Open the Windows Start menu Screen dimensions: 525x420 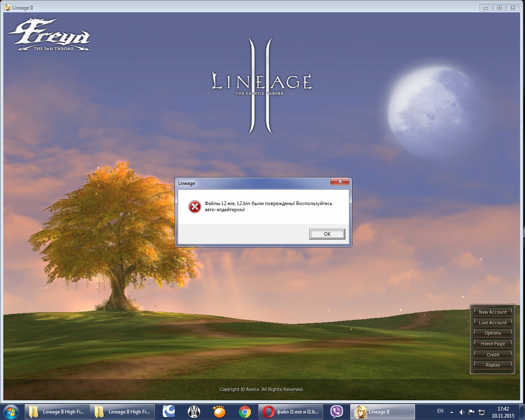(11, 411)
